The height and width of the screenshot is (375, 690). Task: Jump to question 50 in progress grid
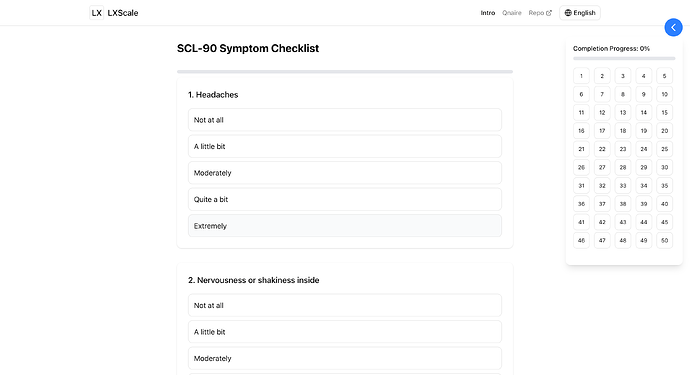coord(664,240)
